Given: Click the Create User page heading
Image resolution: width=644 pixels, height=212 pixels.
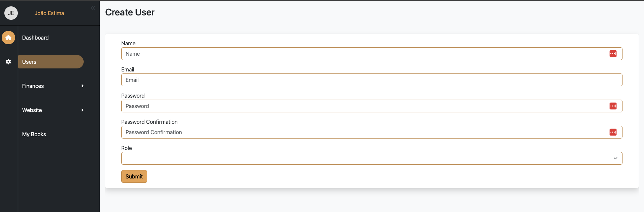Looking at the screenshot, I should (x=130, y=12).
